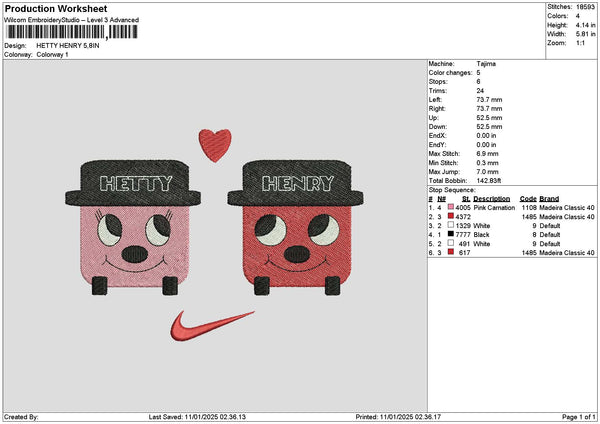
Task: Pick the white swatch beside 1329 White
Action: point(451,225)
